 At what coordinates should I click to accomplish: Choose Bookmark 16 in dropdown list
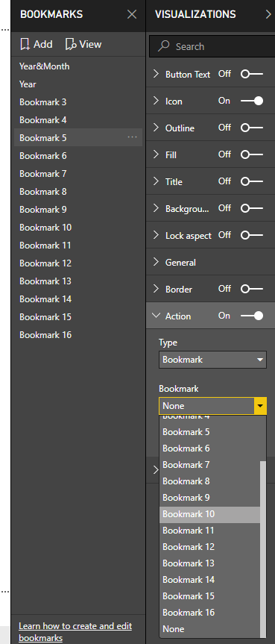(209, 613)
